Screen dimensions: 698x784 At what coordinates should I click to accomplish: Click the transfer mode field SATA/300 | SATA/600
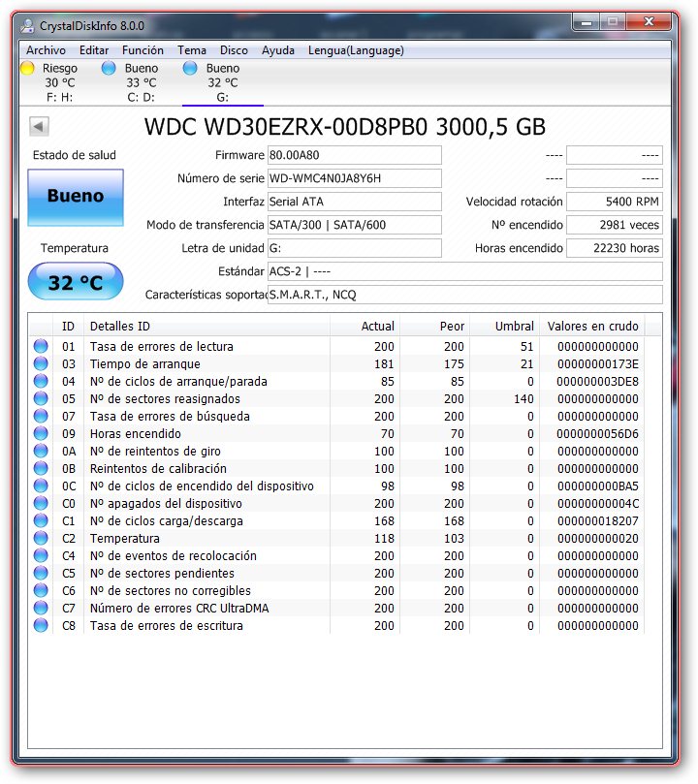(x=355, y=225)
